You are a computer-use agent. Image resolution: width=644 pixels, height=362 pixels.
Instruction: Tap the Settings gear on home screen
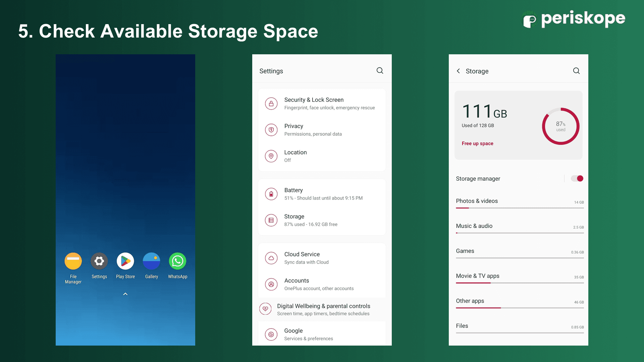99,261
